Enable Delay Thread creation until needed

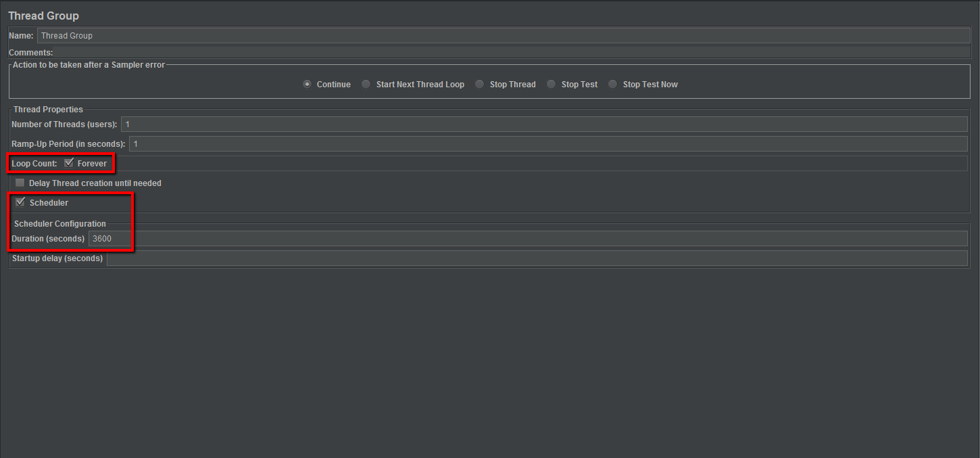point(20,183)
